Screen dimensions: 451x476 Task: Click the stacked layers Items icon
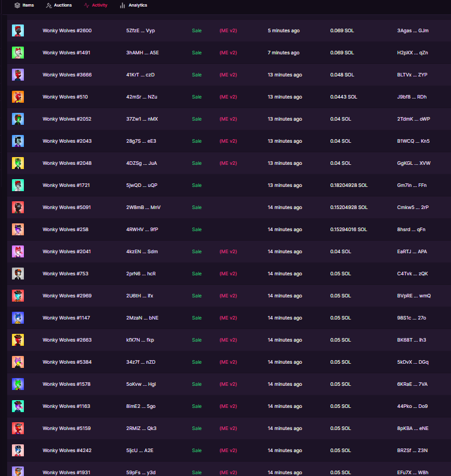[17, 5]
